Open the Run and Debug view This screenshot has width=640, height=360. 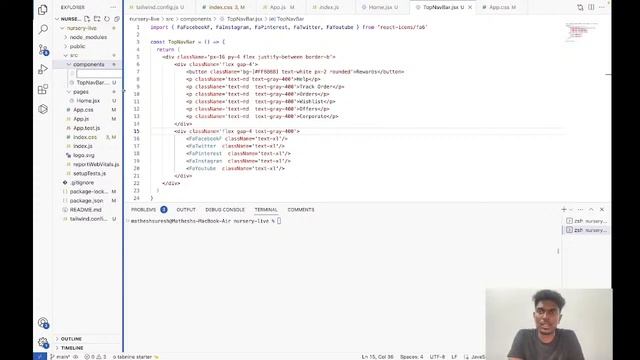[43, 69]
